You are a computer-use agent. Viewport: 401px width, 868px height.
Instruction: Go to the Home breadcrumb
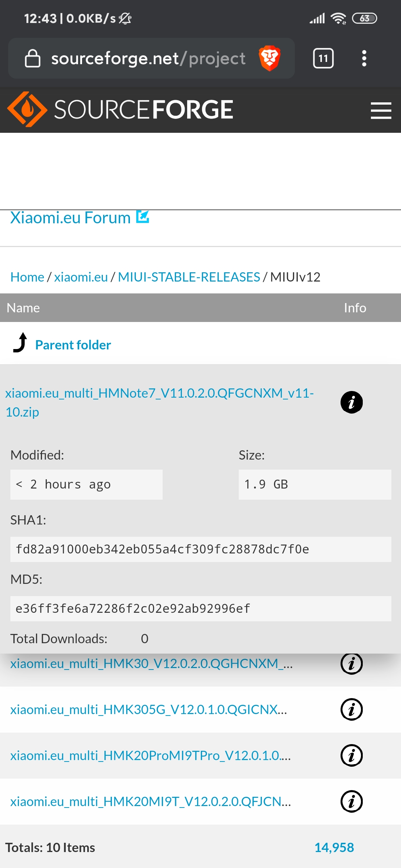(27, 277)
